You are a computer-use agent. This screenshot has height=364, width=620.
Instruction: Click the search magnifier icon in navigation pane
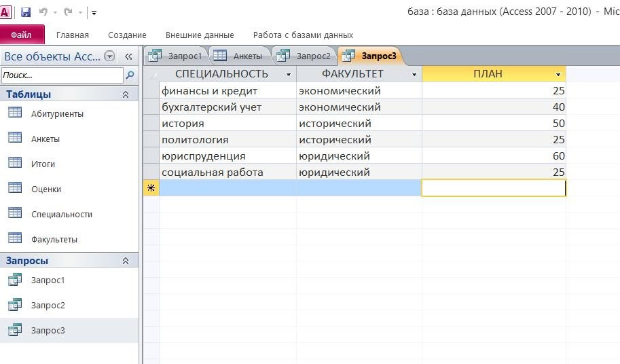click(130, 75)
